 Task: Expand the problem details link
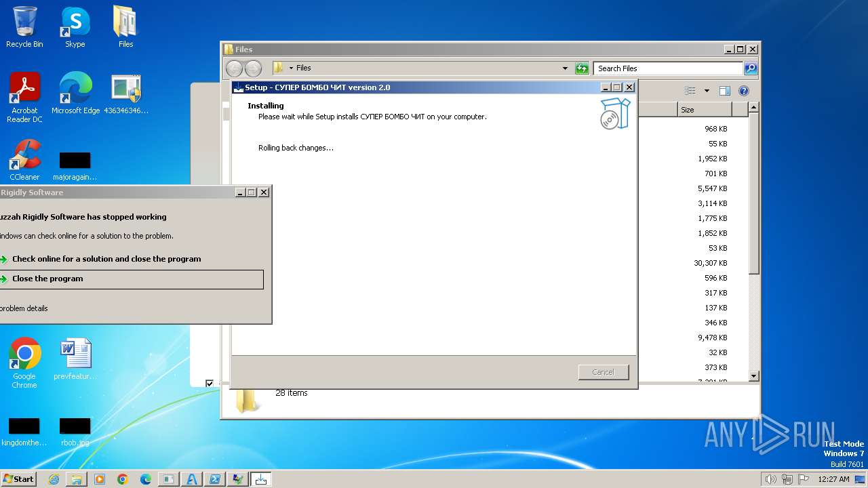[24, 308]
